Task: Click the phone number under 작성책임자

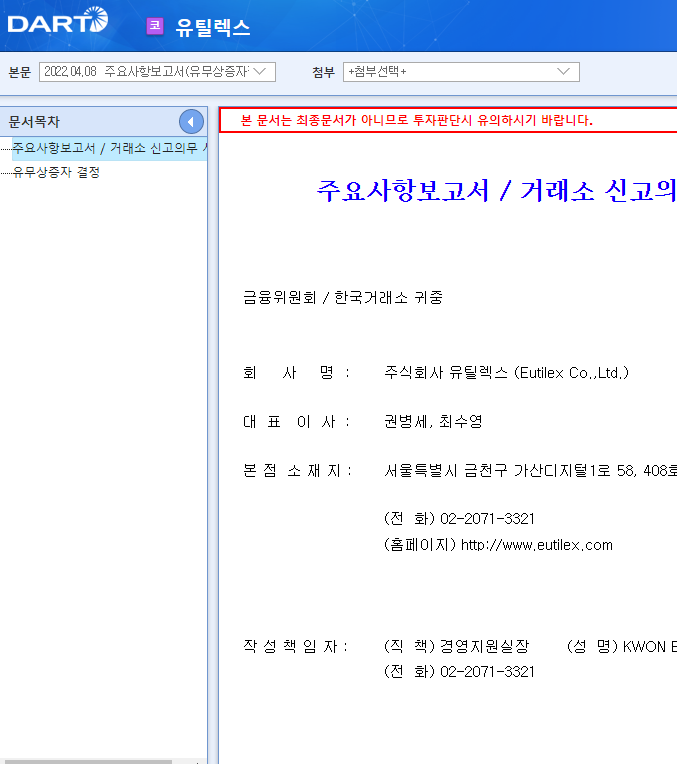Action: (487, 672)
